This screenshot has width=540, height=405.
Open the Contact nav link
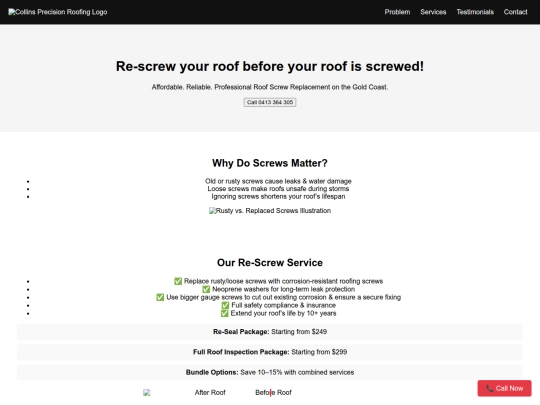tap(515, 12)
